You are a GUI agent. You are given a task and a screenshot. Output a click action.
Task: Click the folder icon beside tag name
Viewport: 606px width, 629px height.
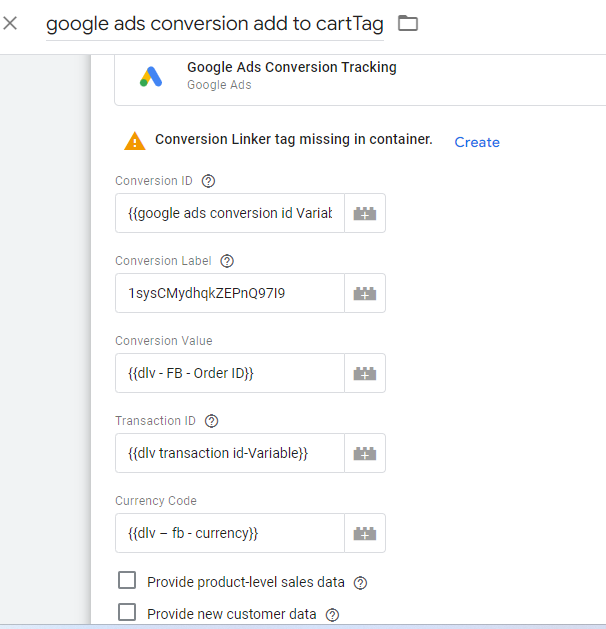pos(407,23)
